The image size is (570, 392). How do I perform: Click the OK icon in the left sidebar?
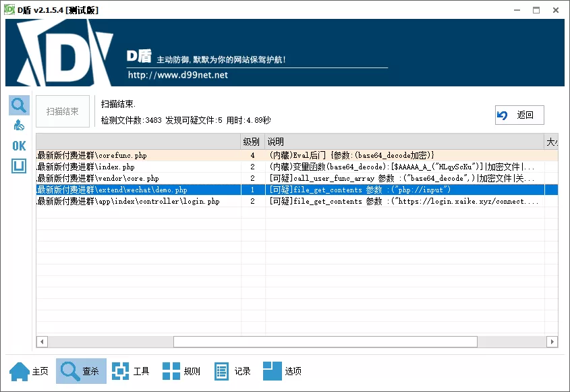(18, 145)
